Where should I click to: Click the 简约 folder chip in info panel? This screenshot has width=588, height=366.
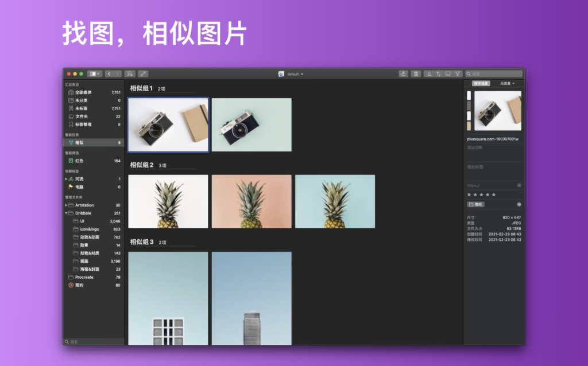click(x=475, y=204)
